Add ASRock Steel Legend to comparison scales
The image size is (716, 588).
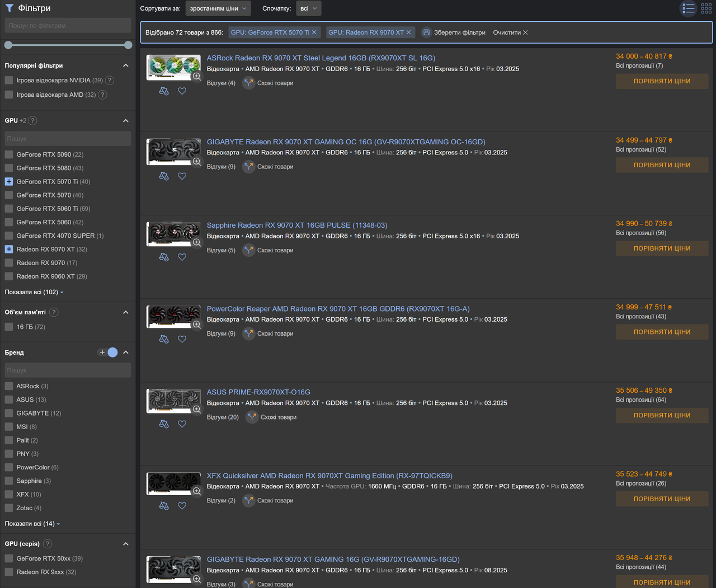(x=164, y=91)
